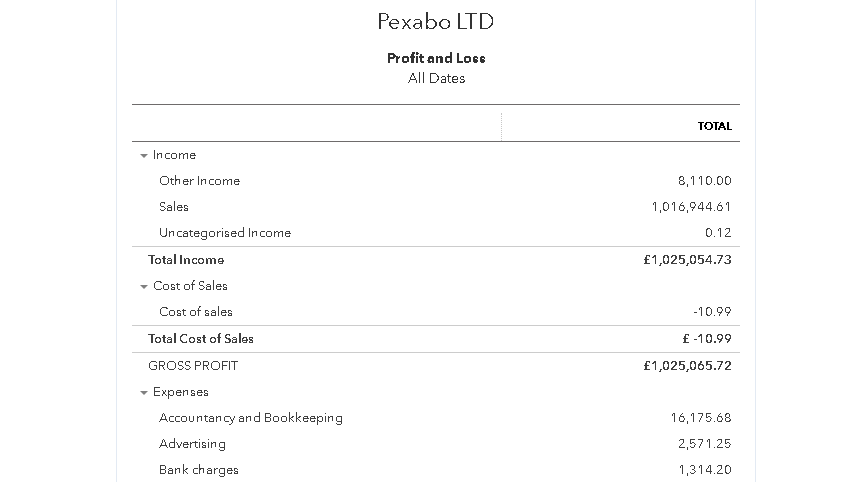861x482 pixels.
Task: Open Cost of sales amount -10.99
Action: 712,312
